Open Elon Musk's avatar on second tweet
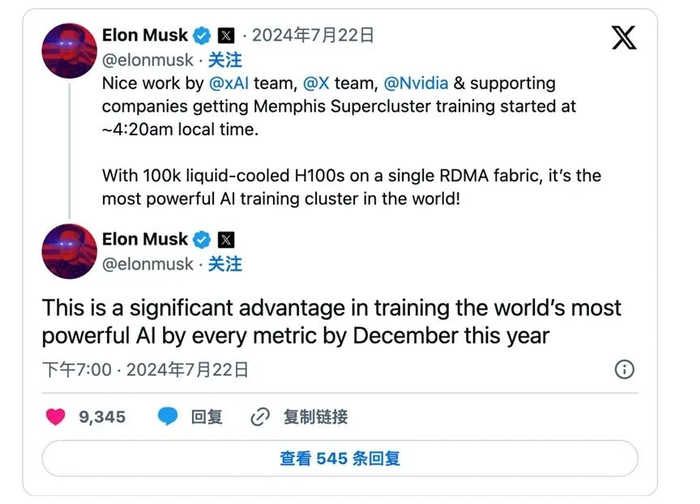This screenshot has width=700, height=504. pyautogui.click(x=69, y=252)
